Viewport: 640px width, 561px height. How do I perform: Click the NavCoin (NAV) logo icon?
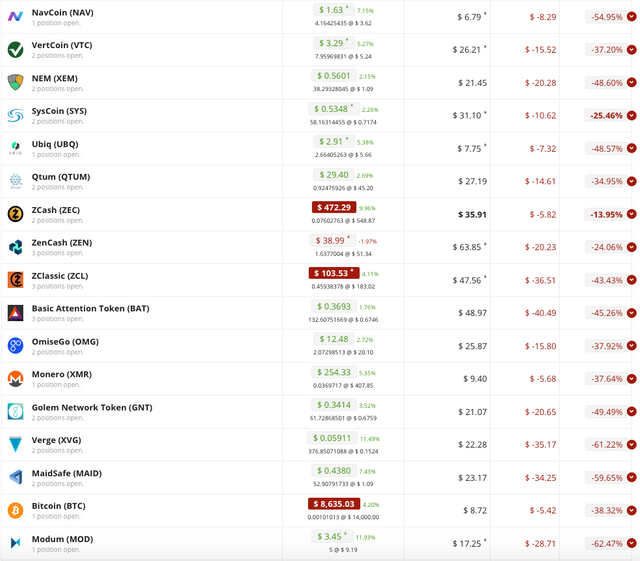16,16
